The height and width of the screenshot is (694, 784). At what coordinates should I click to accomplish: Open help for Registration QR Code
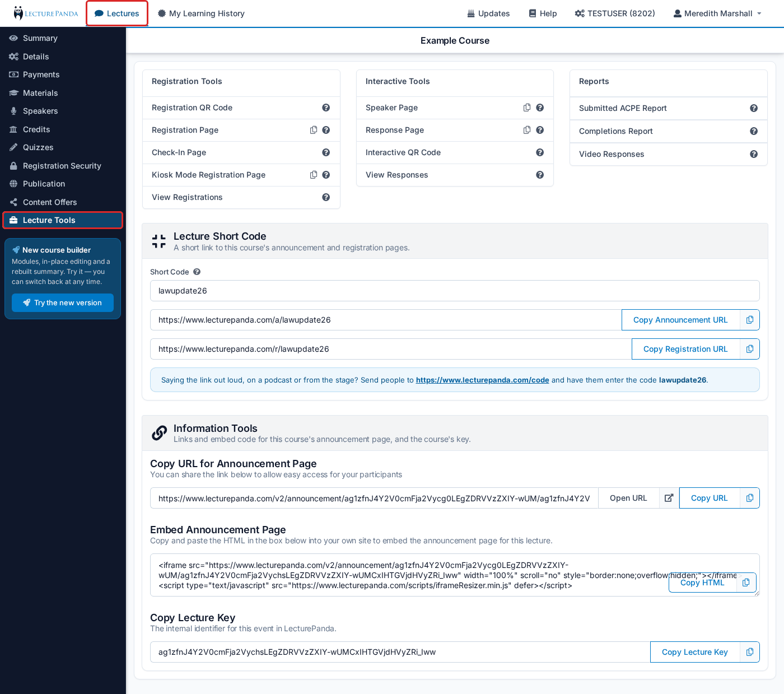[326, 108]
